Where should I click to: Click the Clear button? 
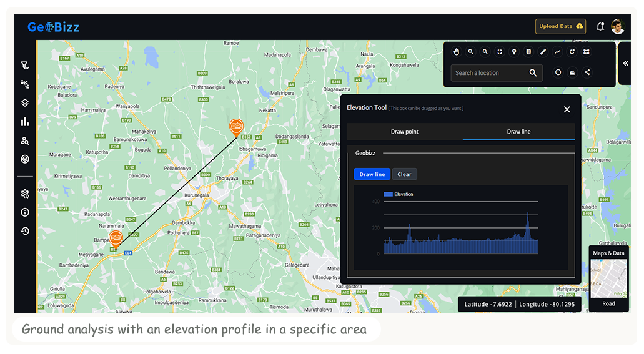[404, 174]
